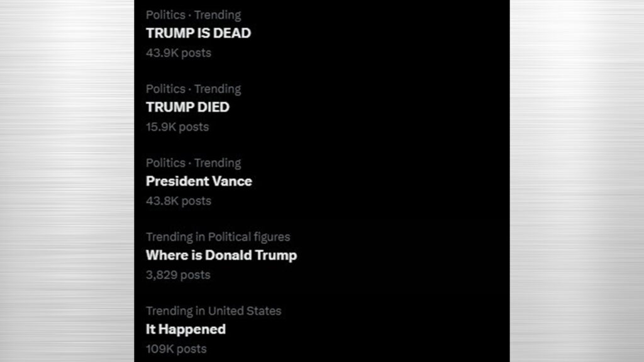The image size is (644, 362).
Task: Click the right brushed-metal background panel
Action: [577, 181]
